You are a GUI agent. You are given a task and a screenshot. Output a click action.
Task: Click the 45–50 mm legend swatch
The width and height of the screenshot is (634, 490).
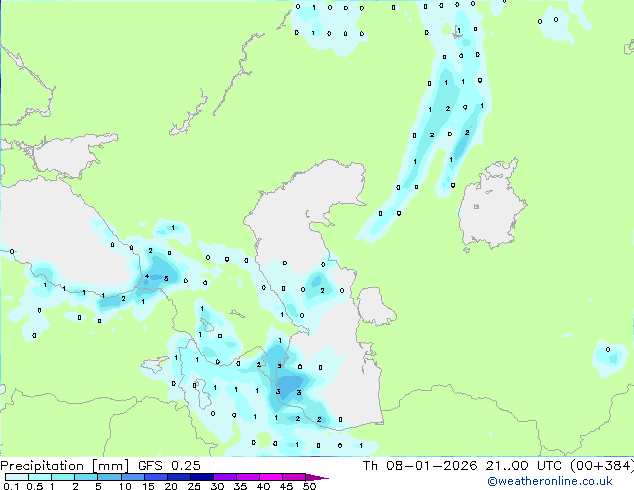[294, 477]
